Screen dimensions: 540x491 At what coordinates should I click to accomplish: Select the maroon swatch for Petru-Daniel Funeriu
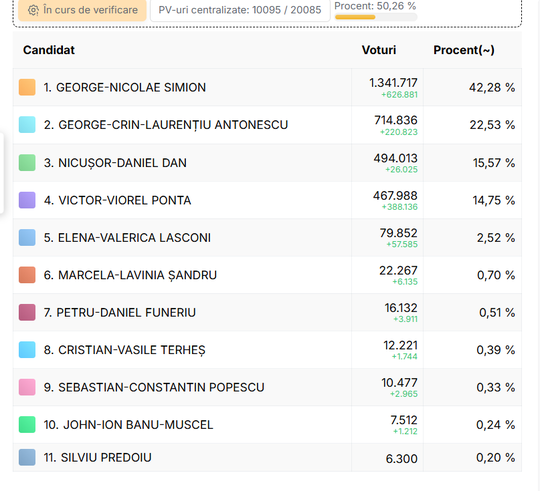27,312
